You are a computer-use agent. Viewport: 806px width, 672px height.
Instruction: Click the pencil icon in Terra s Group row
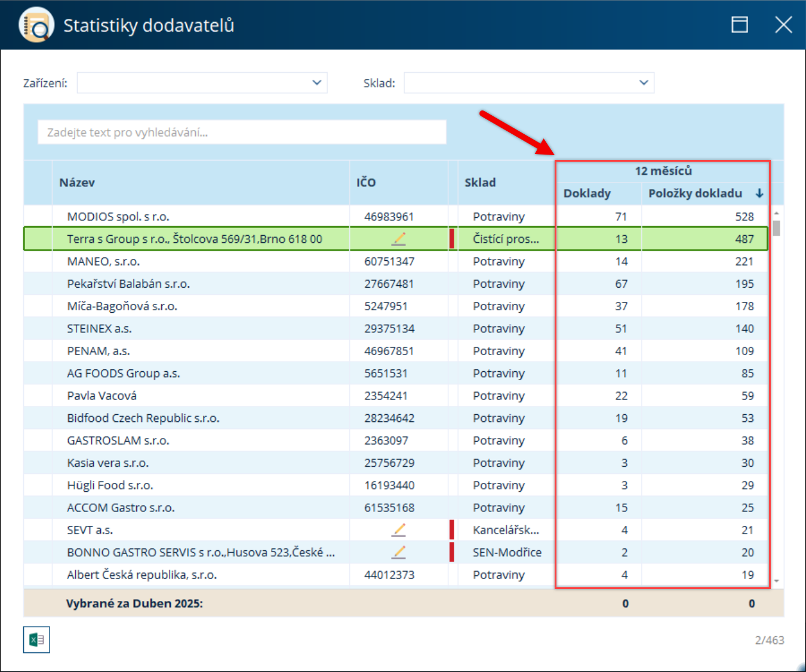coord(399,239)
